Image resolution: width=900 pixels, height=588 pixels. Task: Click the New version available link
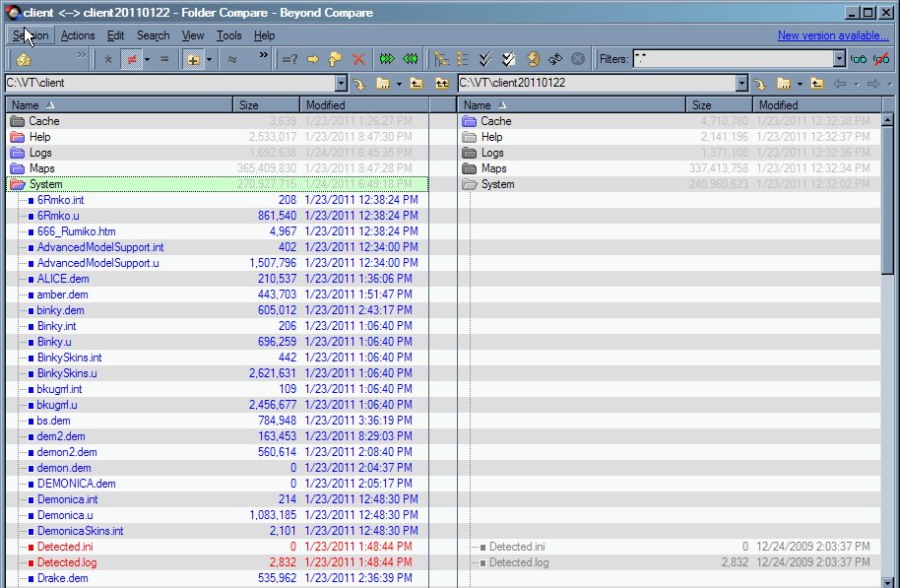point(833,35)
